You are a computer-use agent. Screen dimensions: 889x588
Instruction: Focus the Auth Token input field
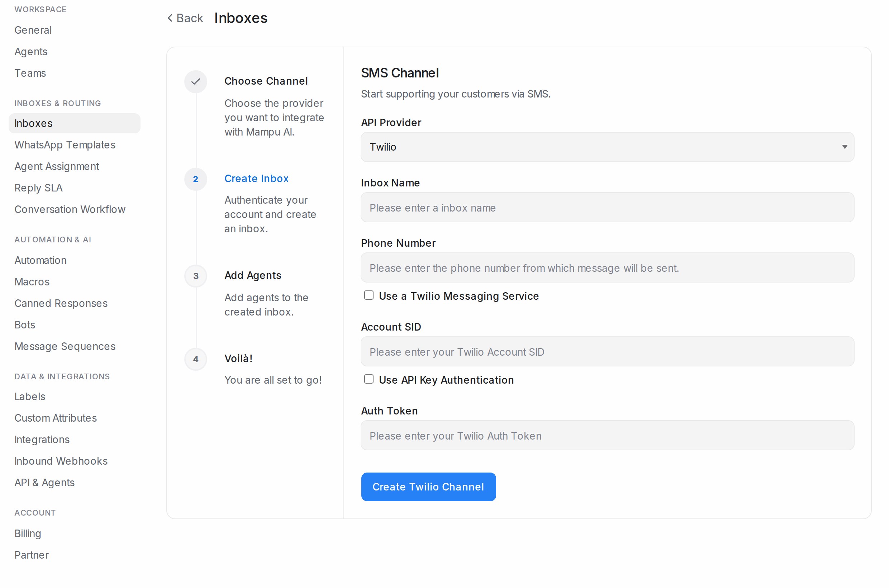point(607,435)
